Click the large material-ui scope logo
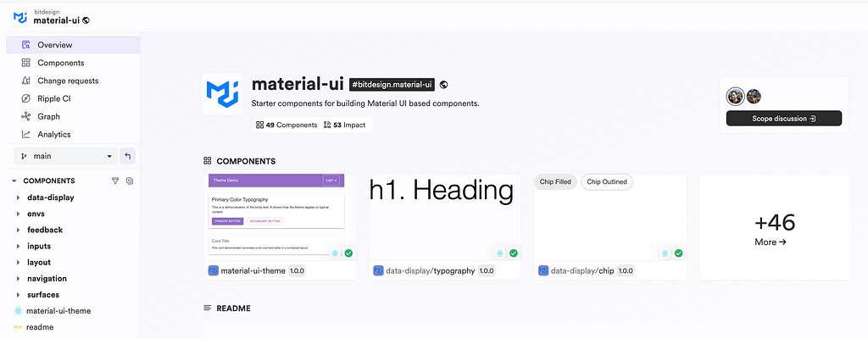 coord(222,93)
